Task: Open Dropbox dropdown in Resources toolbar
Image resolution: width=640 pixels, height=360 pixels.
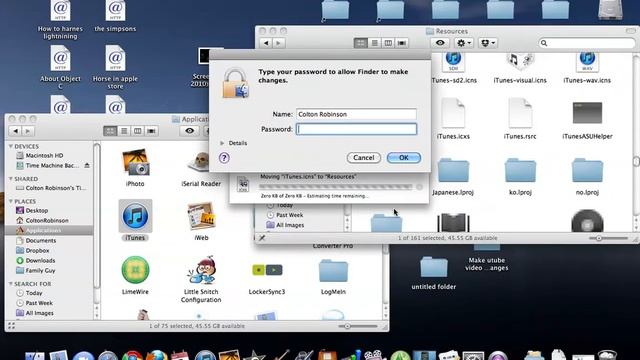Action: (488, 43)
